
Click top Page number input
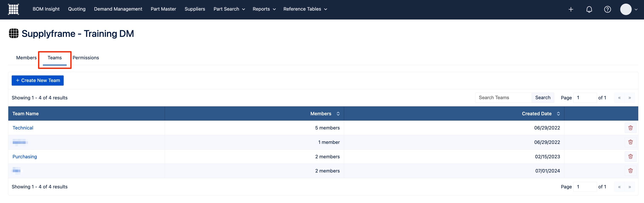[585, 98]
